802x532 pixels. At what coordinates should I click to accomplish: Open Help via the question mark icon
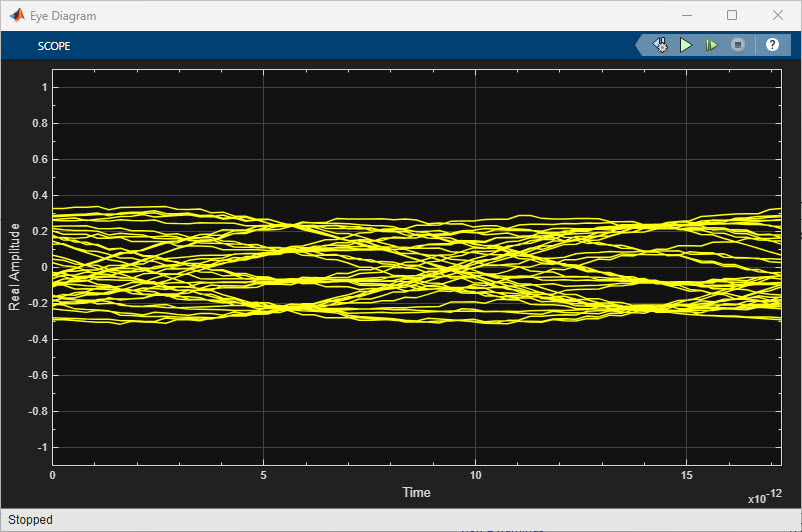[772, 45]
